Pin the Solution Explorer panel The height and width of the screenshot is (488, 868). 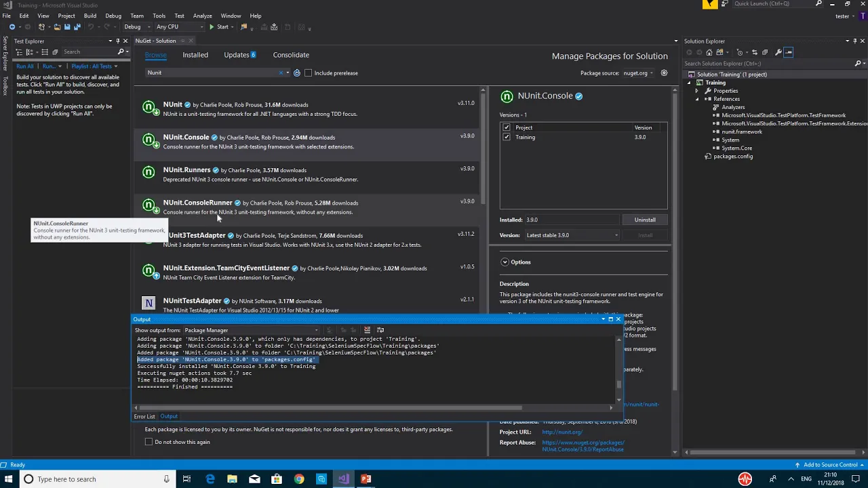[x=856, y=41]
